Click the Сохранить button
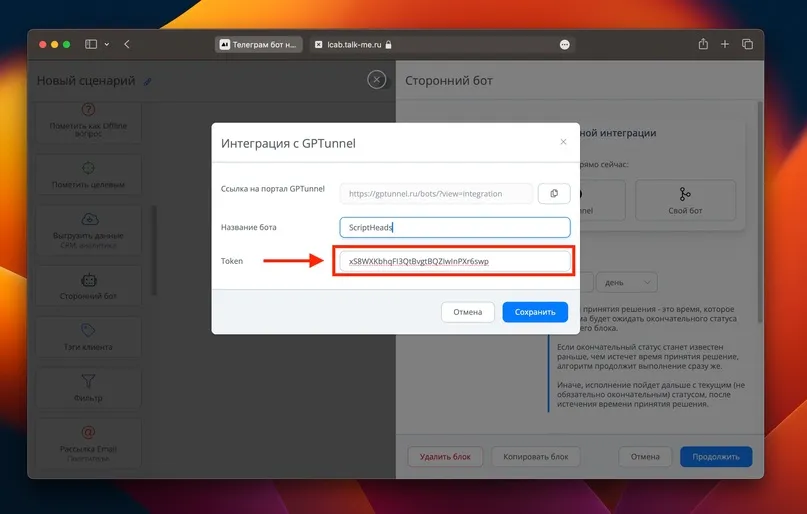The height and width of the screenshot is (514, 807). coord(535,312)
